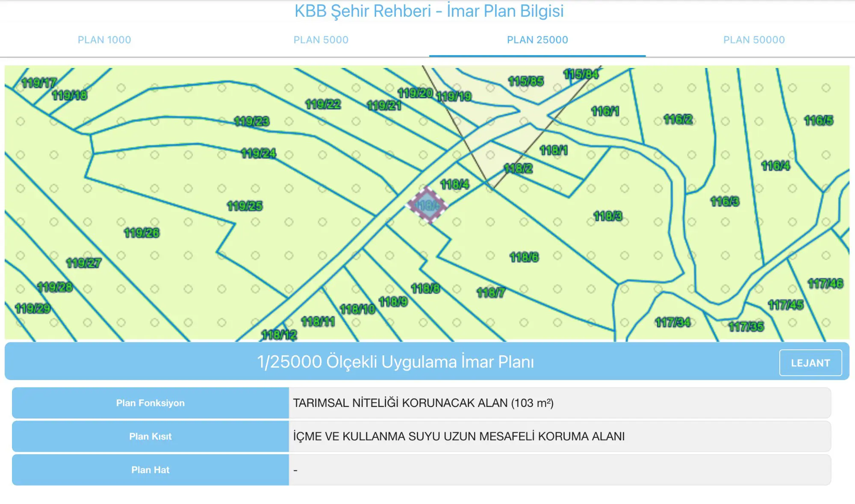Switch to the PLAN 1000 tab

click(x=104, y=40)
